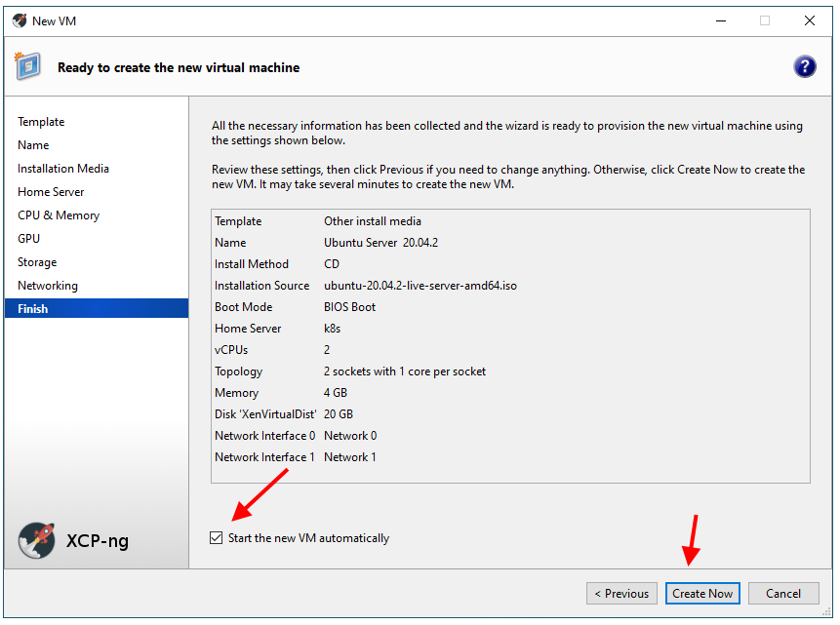The image size is (840, 625).
Task: Jump to the GPU step
Action: tap(29, 239)
